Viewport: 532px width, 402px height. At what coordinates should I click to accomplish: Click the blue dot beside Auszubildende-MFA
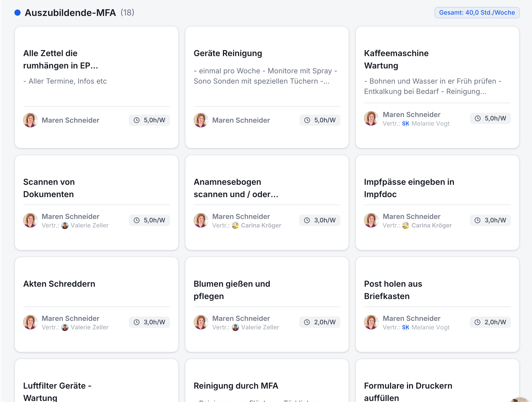coord(17,13)
